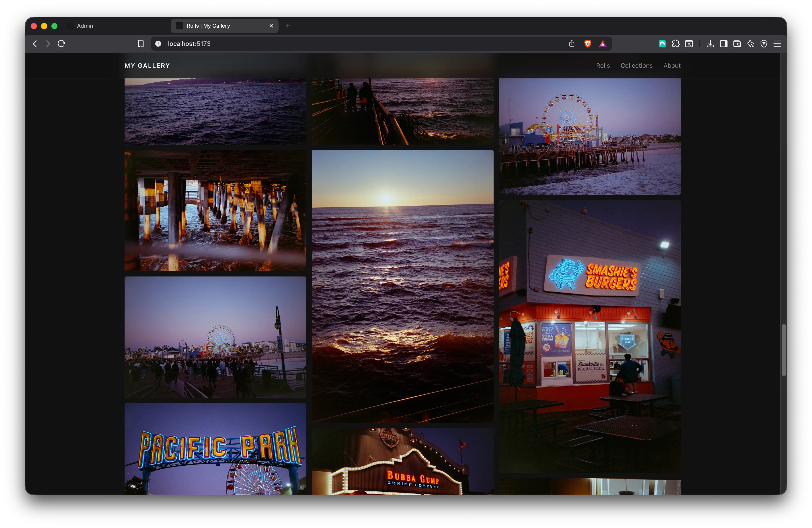Open the search-in-page toolbar icon

(689, 43)
